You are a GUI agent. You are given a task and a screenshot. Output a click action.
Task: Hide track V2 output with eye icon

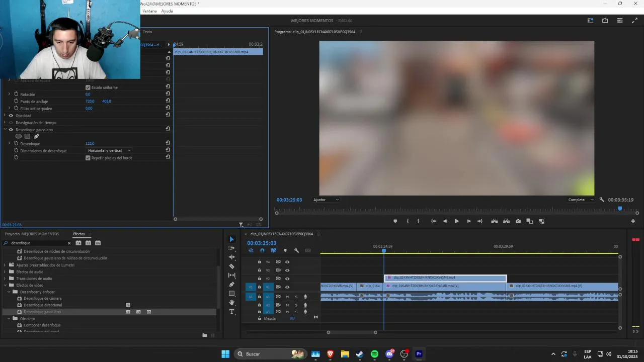click(287, 279)
